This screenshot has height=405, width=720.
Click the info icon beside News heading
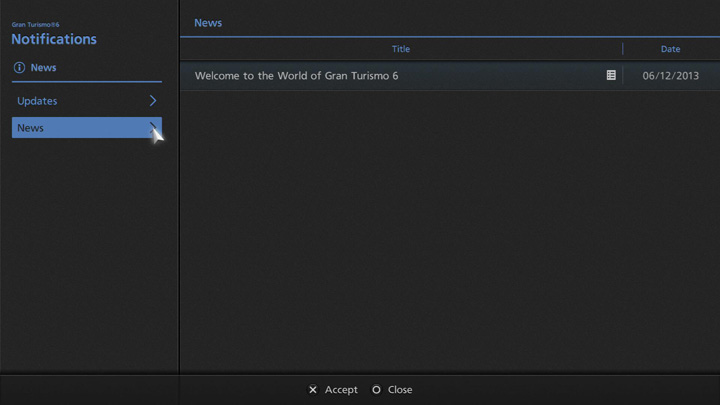19,67
